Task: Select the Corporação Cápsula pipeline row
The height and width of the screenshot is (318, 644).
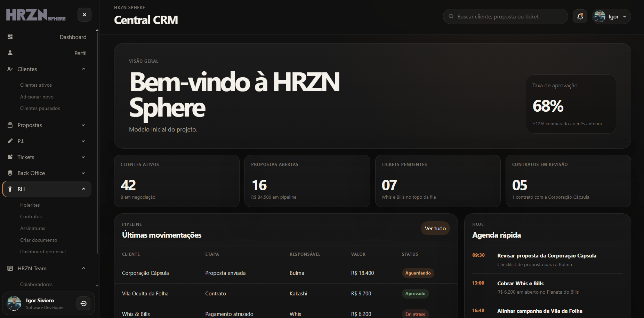Action: point(286,273)
